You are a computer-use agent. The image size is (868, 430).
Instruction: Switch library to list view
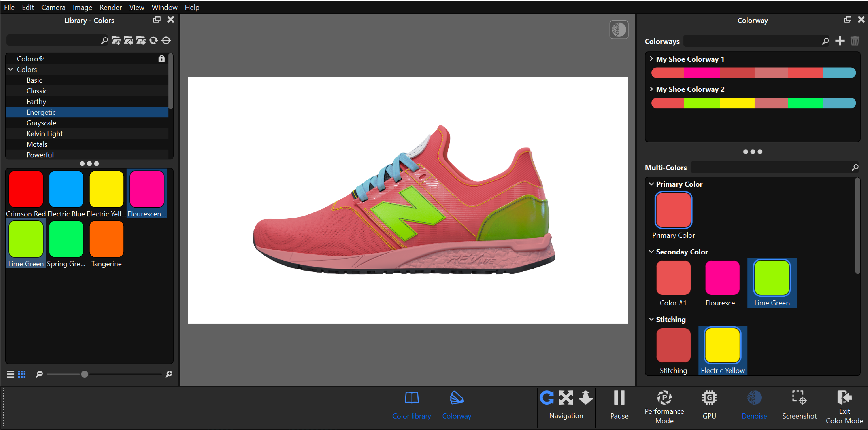click(11, 374)
